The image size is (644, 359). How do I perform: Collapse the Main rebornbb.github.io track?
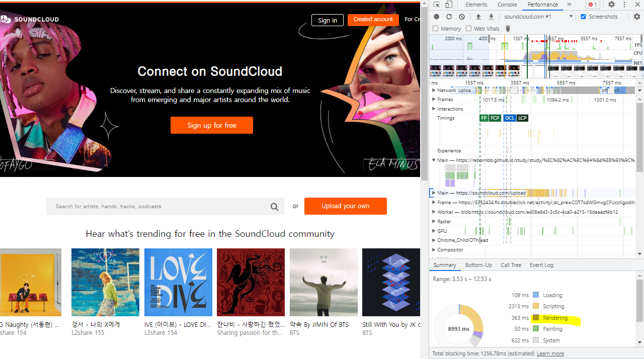click(x=434, y=160)
